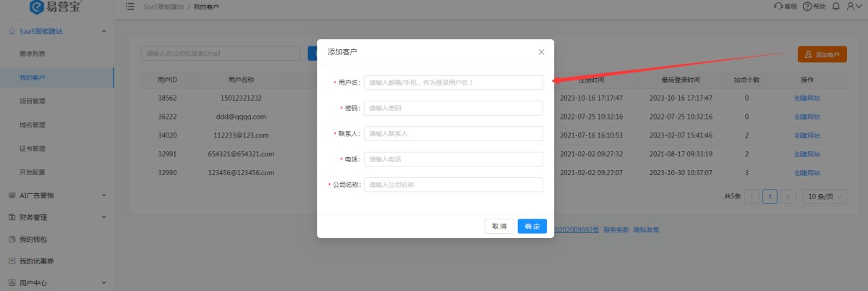
Task: Select page 1 in pagination
Action: coord(770,197)
